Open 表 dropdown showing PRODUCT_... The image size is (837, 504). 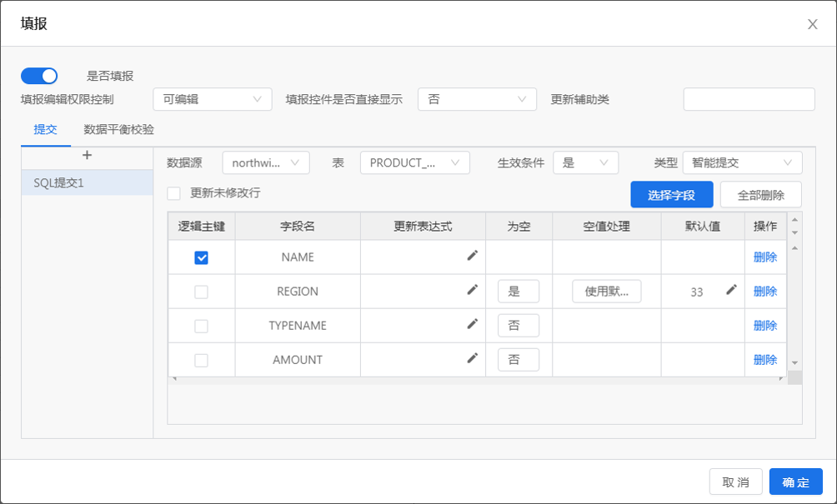pyautogui.click(x=415, y=162)
